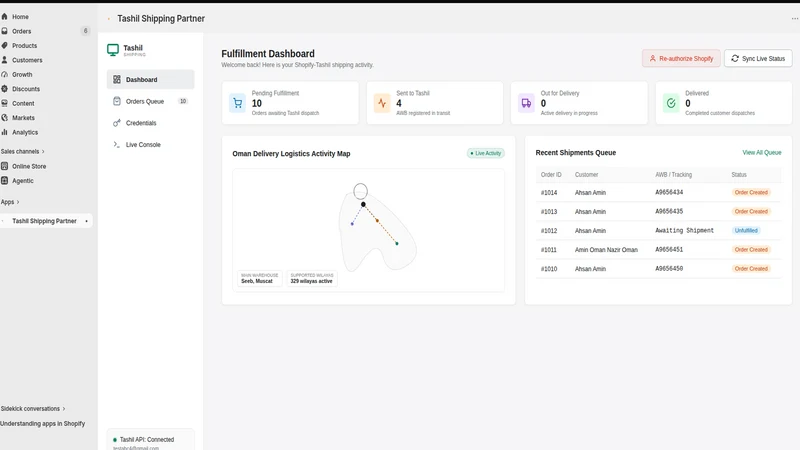Viewport: 800px width, 450px height.
Task: Click the Seeb, Muscat warehouse label
Action: pos(259,279)
